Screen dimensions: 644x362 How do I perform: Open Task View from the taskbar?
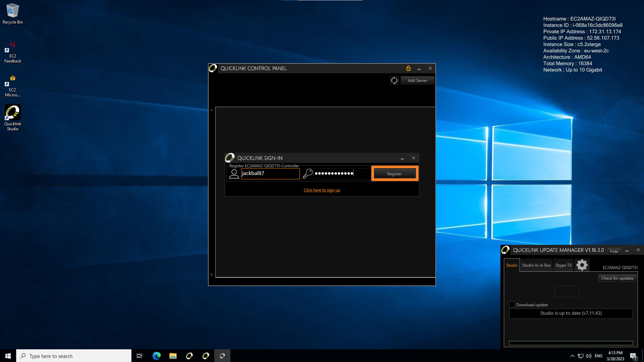pos(140,356)
